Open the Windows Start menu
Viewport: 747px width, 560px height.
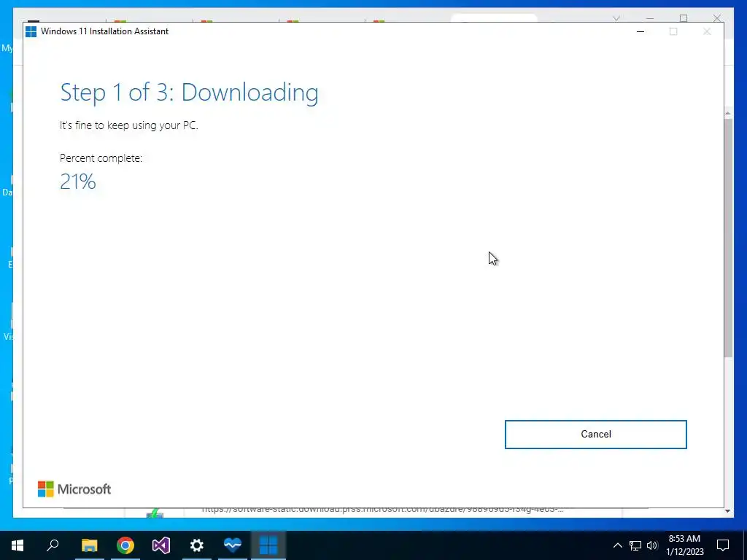pyautogui.click(x=18, y=545)
